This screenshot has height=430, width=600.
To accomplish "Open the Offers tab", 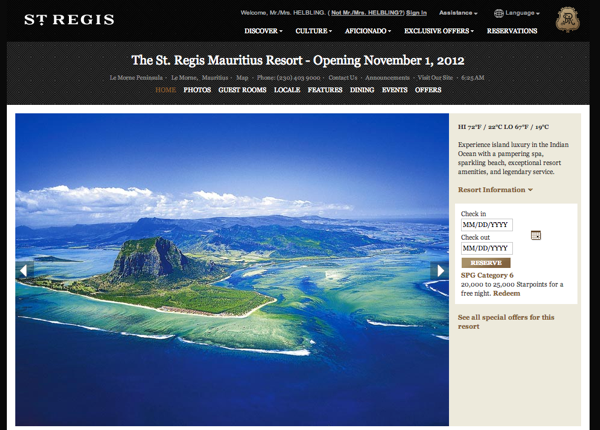I will tap(428, 90).
